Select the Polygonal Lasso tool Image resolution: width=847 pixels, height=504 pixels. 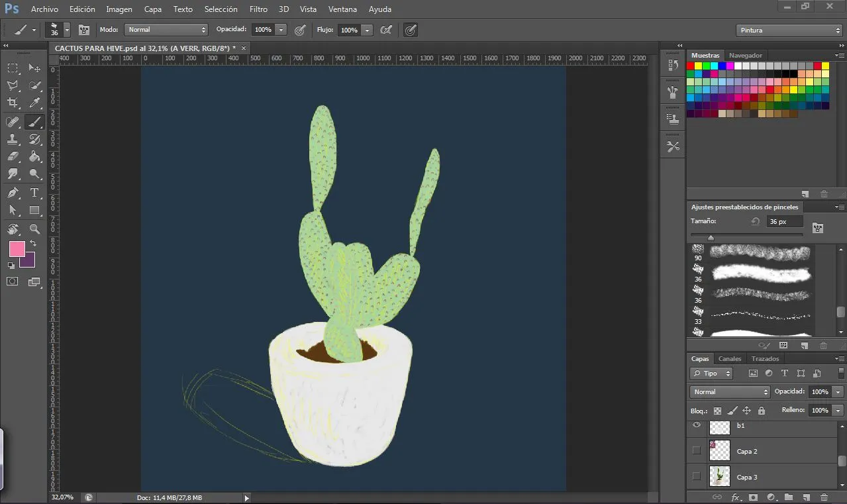(x=13, y=85)
